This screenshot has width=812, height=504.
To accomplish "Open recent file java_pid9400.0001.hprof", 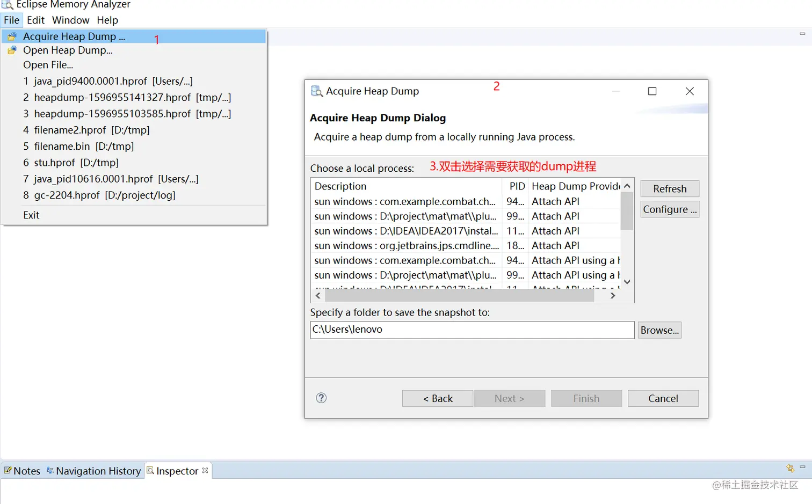I will [x=134, y=81].
